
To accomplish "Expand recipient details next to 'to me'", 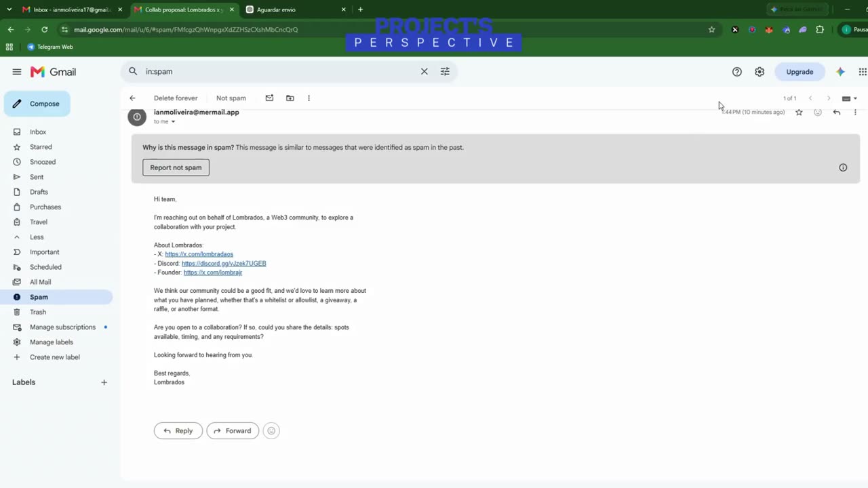I will pyautogui.click(x=173, y=122).
